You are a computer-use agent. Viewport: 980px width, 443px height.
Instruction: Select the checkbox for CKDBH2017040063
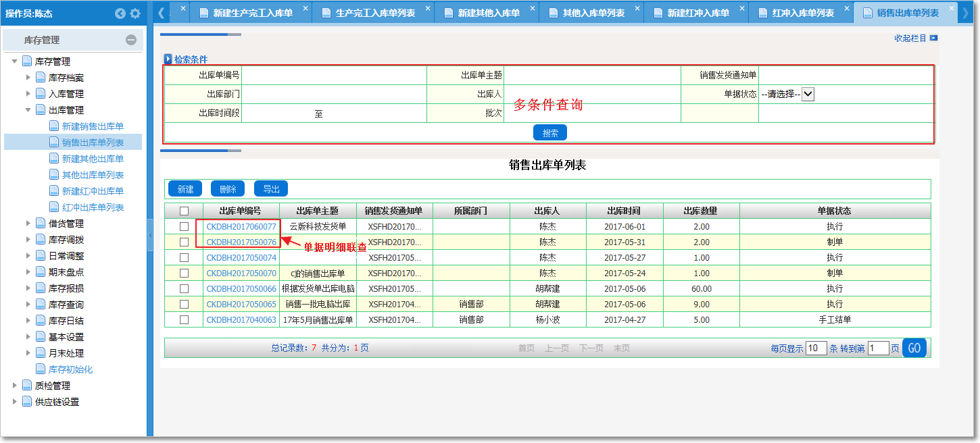[184, 320]
